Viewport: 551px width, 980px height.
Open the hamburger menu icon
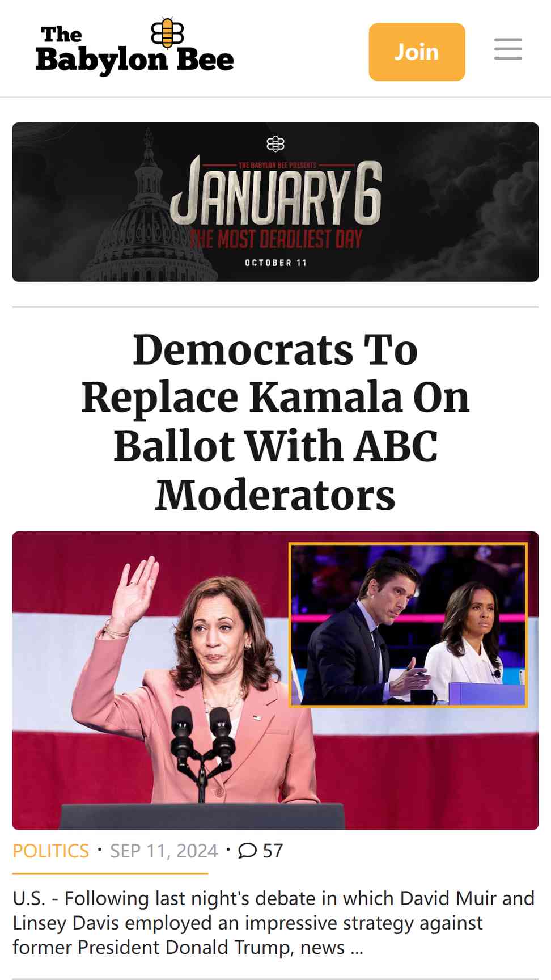point(508,49)
